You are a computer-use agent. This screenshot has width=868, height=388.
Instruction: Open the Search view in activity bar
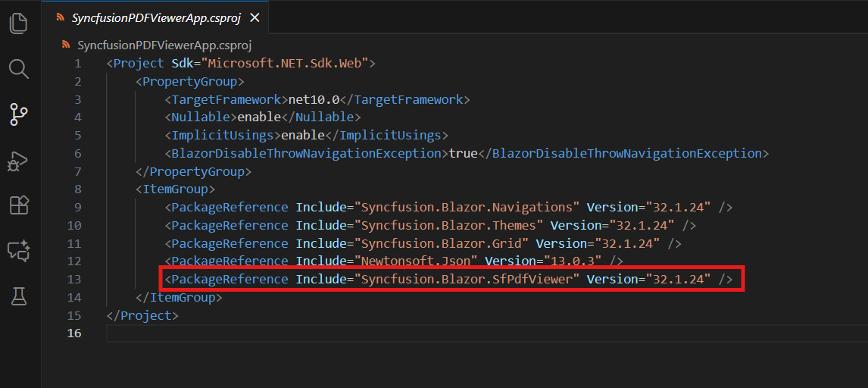tap(19, 69)
